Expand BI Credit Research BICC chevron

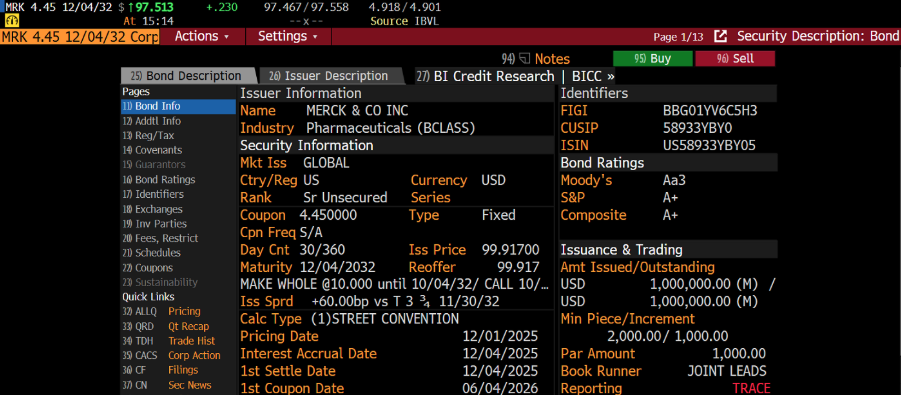tap(610, 76)
